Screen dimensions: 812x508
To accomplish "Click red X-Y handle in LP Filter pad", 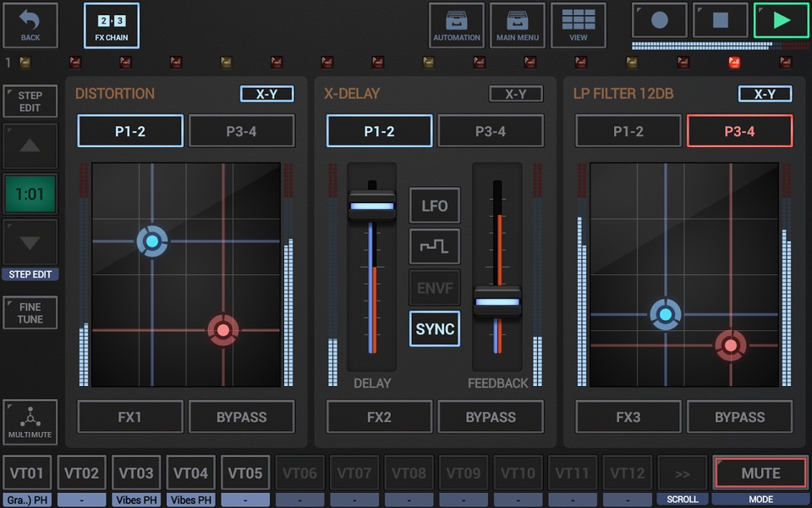I will (731, 345).
